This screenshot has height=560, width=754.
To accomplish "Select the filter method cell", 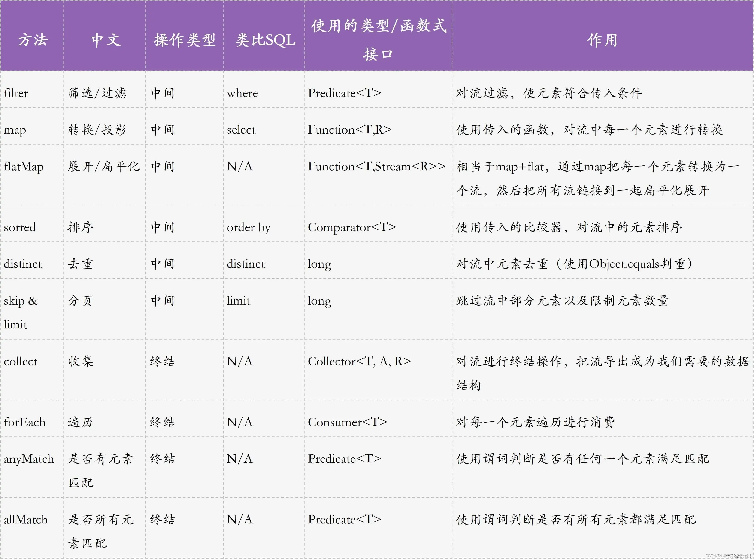I will 16,93.
